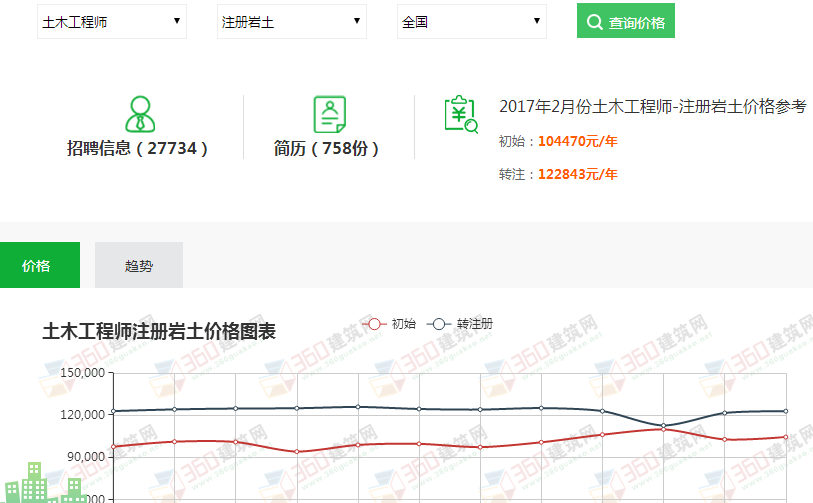Screen dimensions: 813x503
Task: Open 简历 (758份) link
Action: click(x=328, y=149)
